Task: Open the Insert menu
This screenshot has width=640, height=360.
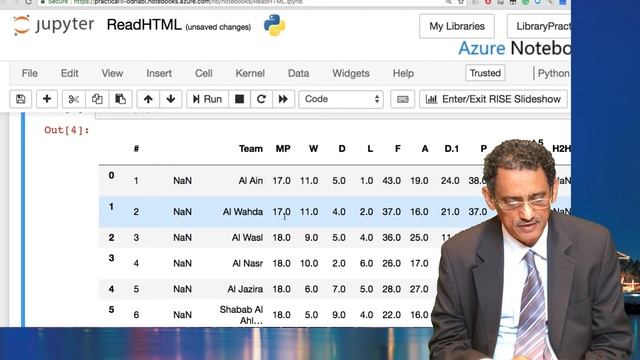Action: pos(159,73)
